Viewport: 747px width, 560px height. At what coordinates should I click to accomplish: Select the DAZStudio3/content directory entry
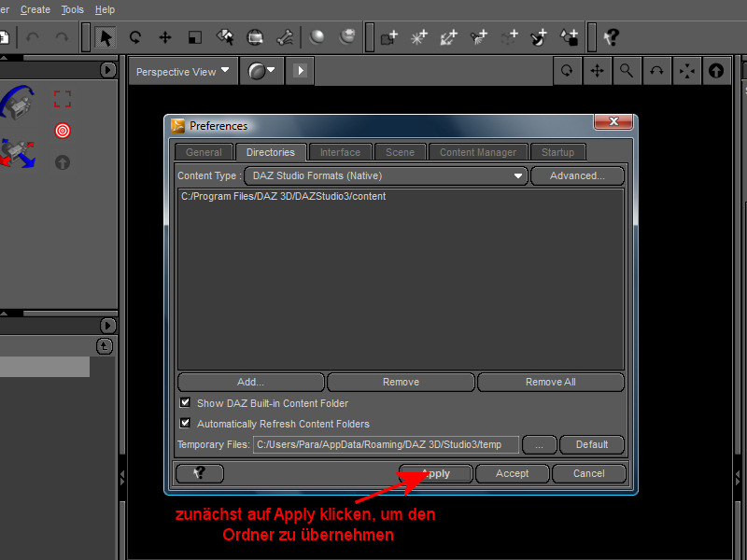pyautogui.click(x=284, y=196)
